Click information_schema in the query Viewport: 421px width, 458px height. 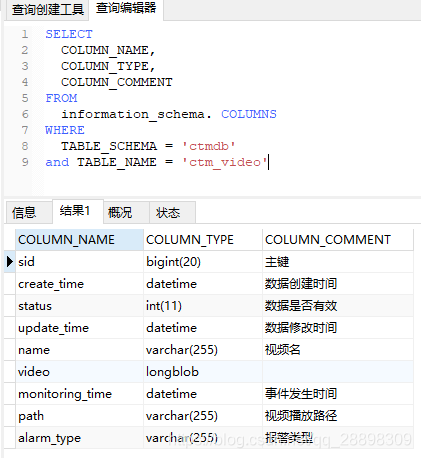pyautogui.click(x=133, y=114)
